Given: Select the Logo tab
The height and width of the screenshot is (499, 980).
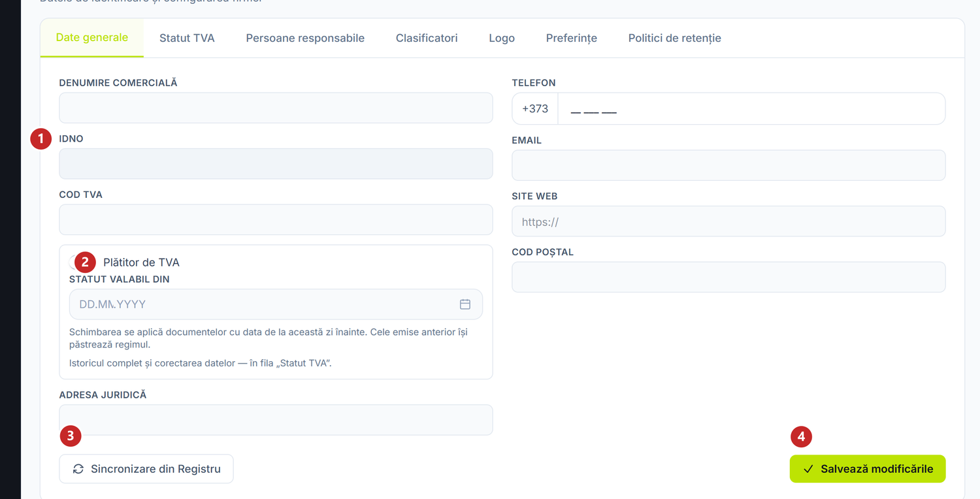Looking at the screenshot, I should point(502,38).
